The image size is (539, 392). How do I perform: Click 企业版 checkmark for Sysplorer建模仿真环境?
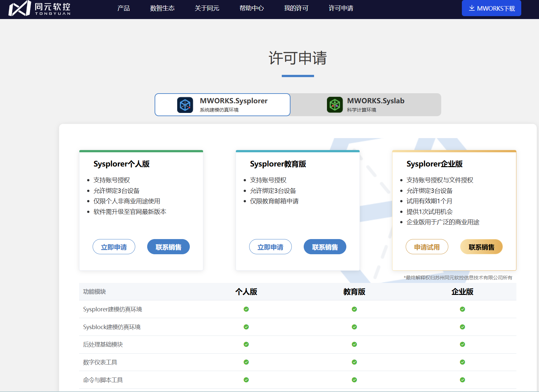pyautogui.click(x=463, y=309)
